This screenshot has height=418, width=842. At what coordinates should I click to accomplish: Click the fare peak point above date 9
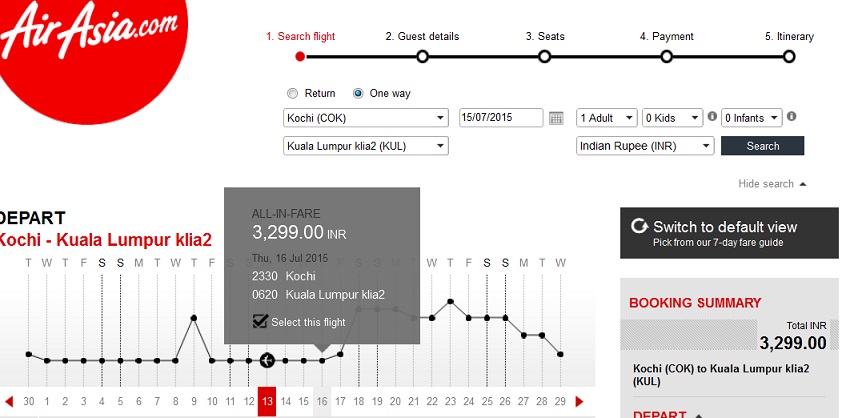point(194,318)
